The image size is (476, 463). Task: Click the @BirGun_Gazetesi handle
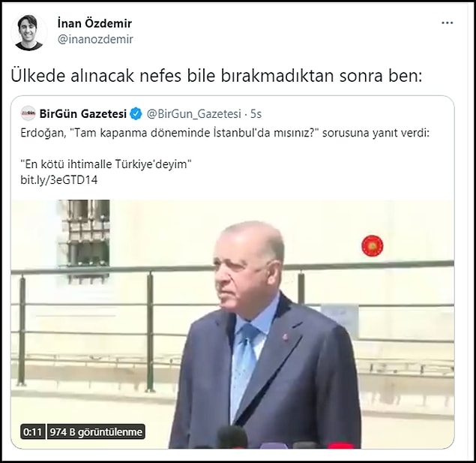pos(193,113)
